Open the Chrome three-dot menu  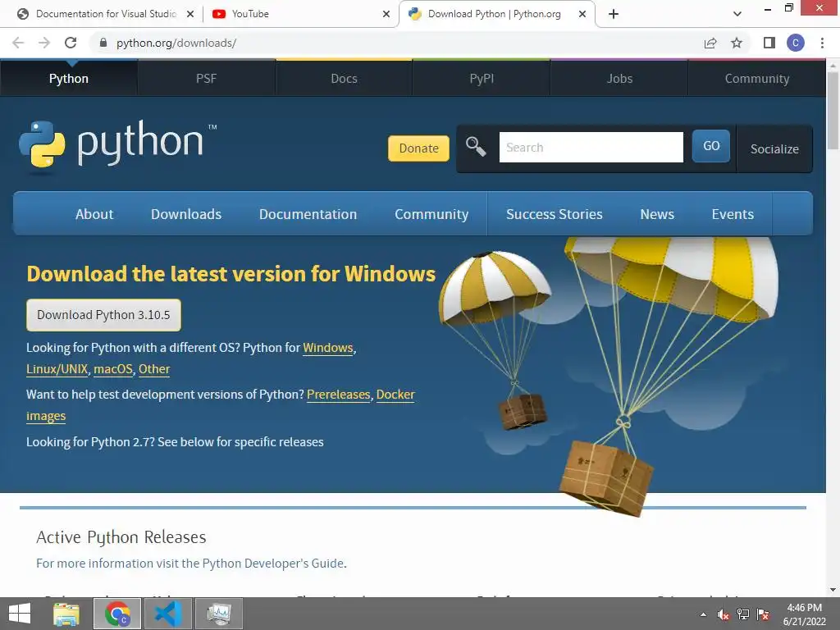point(822,43)
